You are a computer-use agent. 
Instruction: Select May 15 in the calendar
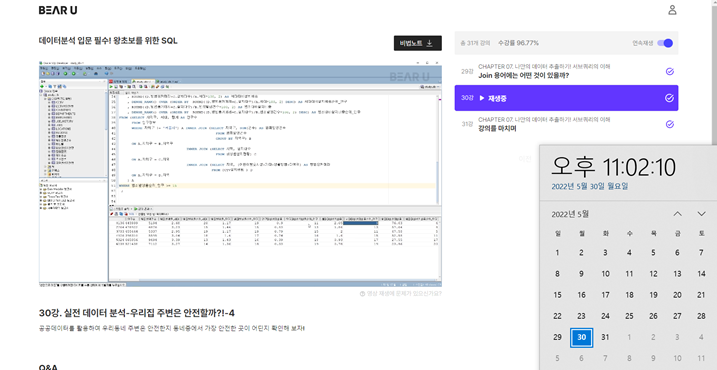pyautogui.click(x=557, y=295)
